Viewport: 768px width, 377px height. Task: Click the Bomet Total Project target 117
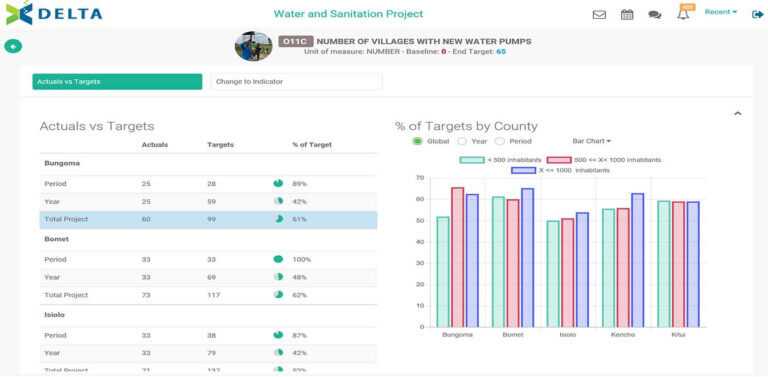[x=214, y=295]
